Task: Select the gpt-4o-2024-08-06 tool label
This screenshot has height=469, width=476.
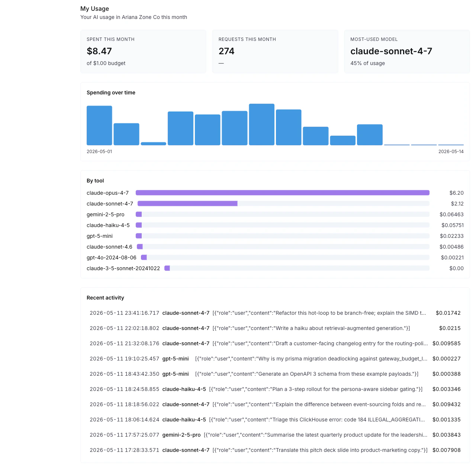Action: click(x=112, y=258)
